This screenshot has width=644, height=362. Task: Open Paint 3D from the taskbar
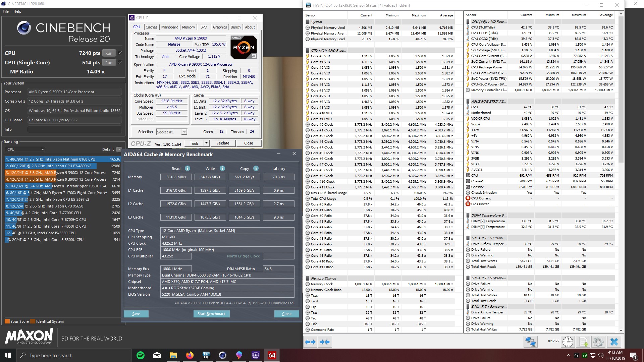(239, 355)
